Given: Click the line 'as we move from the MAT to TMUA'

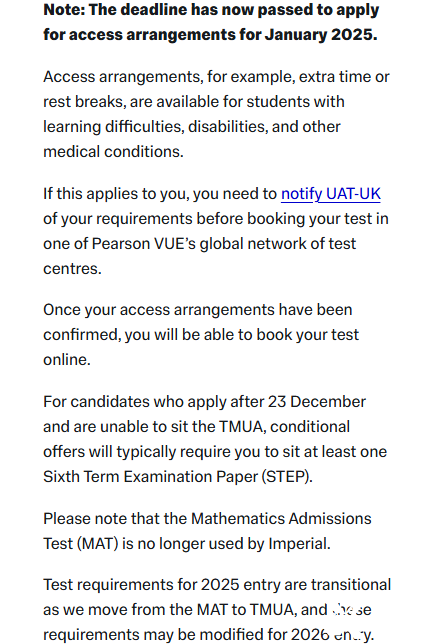Looking at the screenshot, I should click(x=207, y=610).
